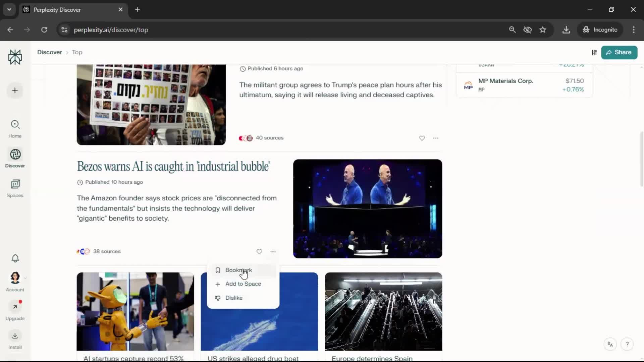
Task: Click the Install download icon
Action: (15, 336)
